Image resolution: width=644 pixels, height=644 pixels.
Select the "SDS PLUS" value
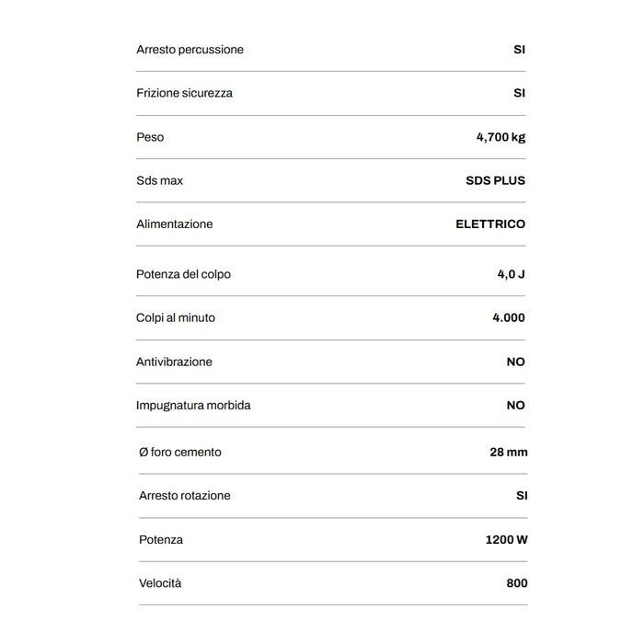495,180
